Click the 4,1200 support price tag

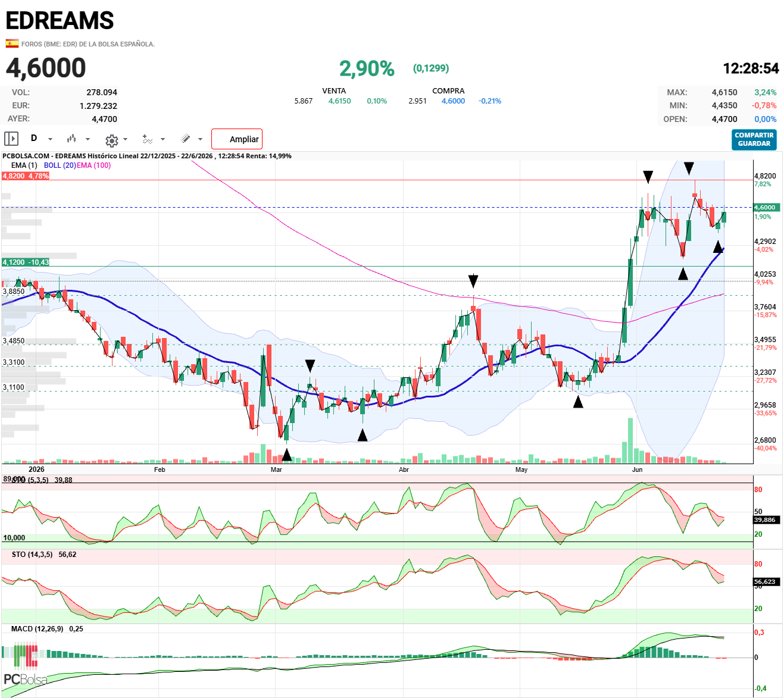coord(26,262)
